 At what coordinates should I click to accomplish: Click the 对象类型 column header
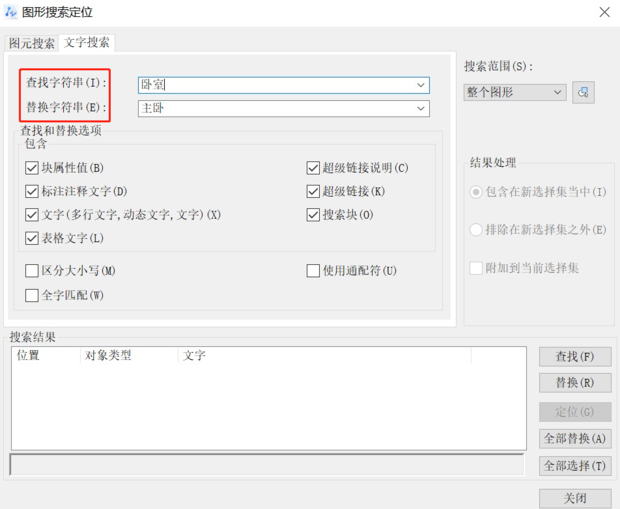pyautogui.click(x=129, y=355)
